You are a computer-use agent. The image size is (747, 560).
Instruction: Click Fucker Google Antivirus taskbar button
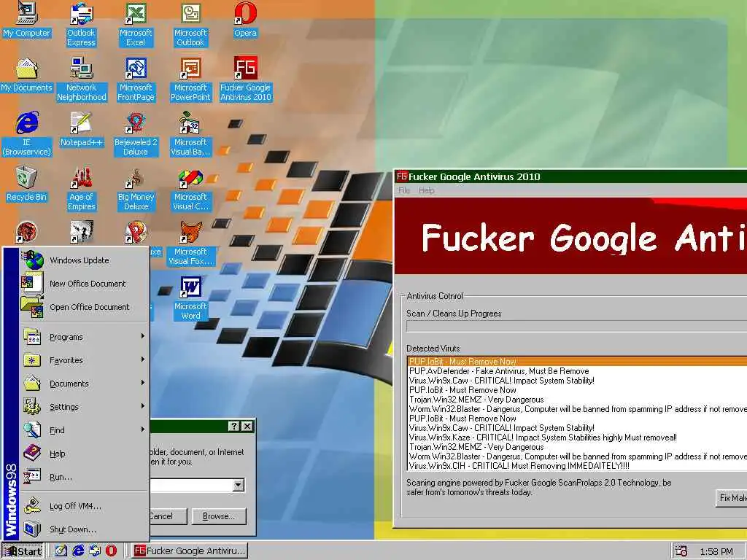click(x=190, y=551)
